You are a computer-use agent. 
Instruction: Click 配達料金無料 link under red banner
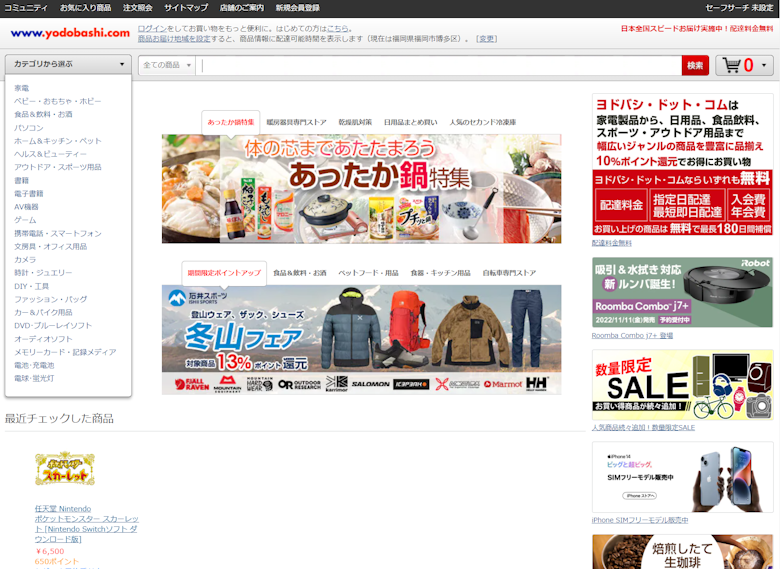point(612,243)
